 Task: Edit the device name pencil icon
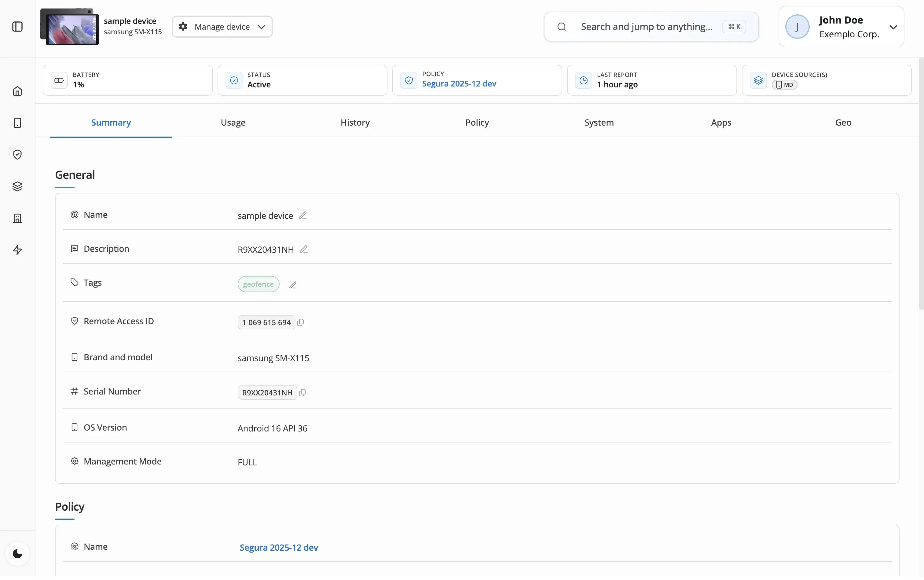click(302, 215)
